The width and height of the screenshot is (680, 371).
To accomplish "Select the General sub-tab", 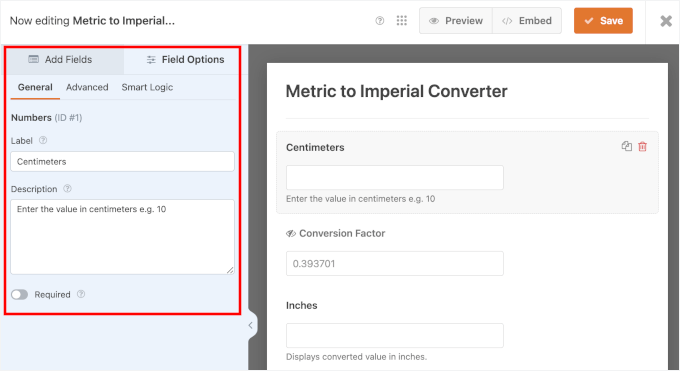I will 35,87.
